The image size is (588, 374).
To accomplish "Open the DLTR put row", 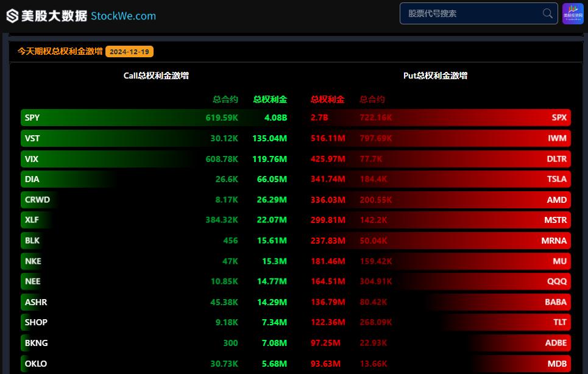I will point(441,159).
